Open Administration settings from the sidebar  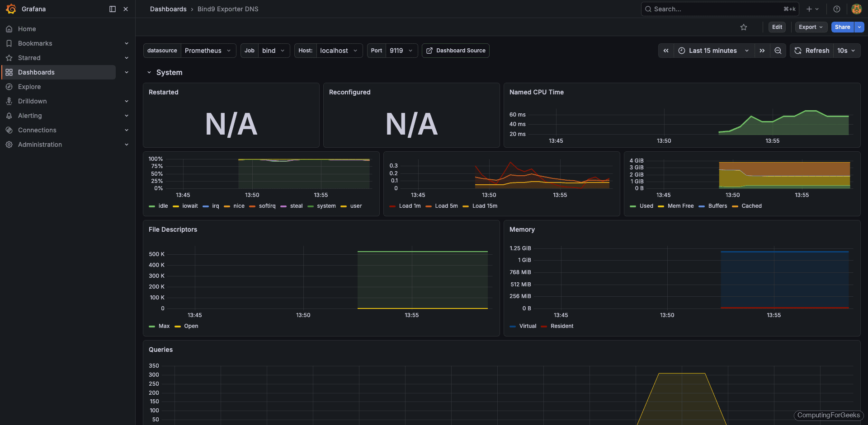click(40, 145)
